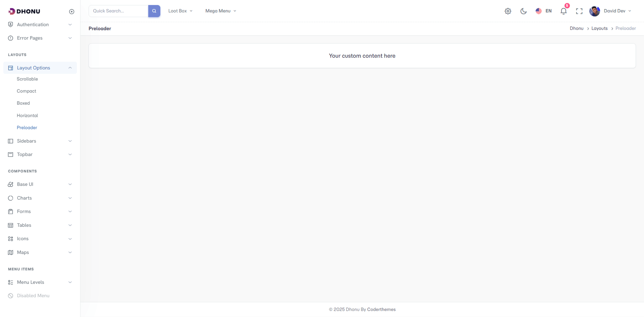Expand the Authentication menu chevron
This screenshot has width=644, height=317.
tap(70, 25)
